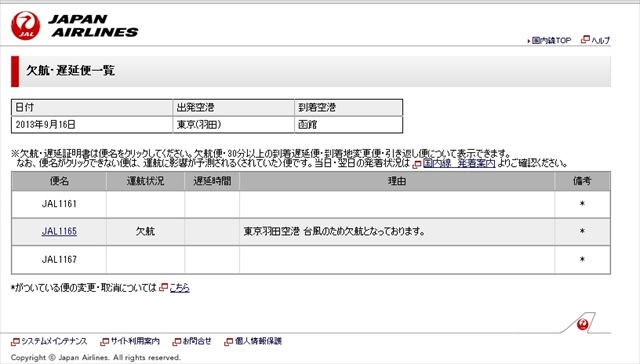640x364 pixels.
Task: Open the 国内線 発着案内 link
Action: [459, 164]
